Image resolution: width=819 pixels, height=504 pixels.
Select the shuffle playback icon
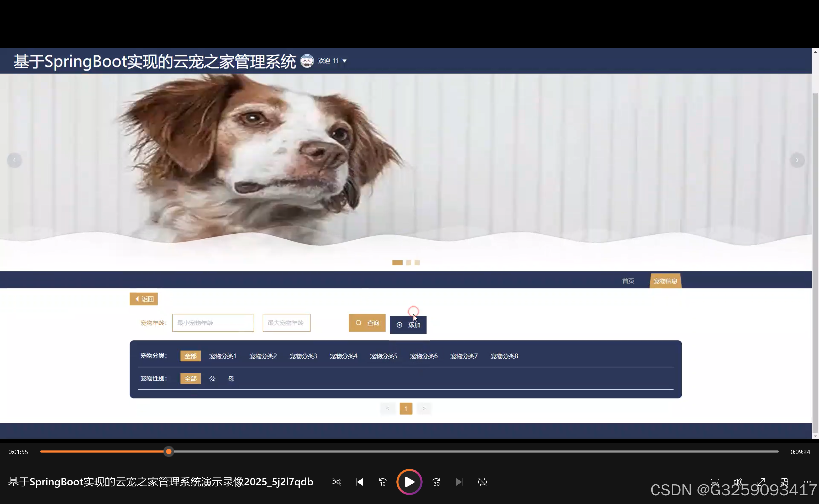336,482
